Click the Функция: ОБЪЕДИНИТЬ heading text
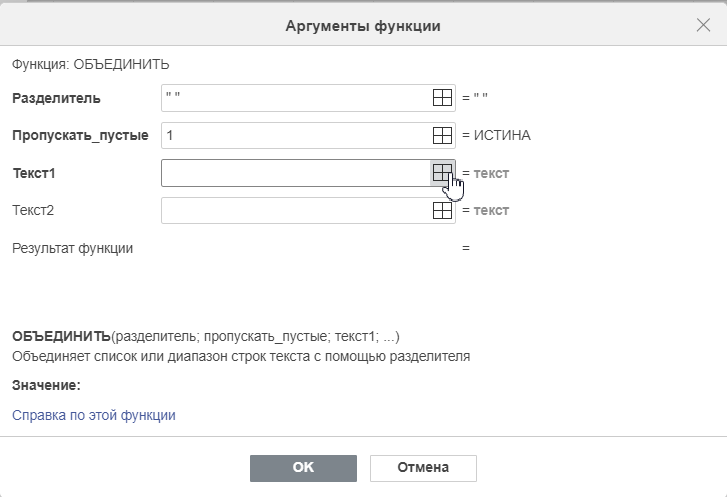Screen dimensions: 727x497 tap(91, 64)
